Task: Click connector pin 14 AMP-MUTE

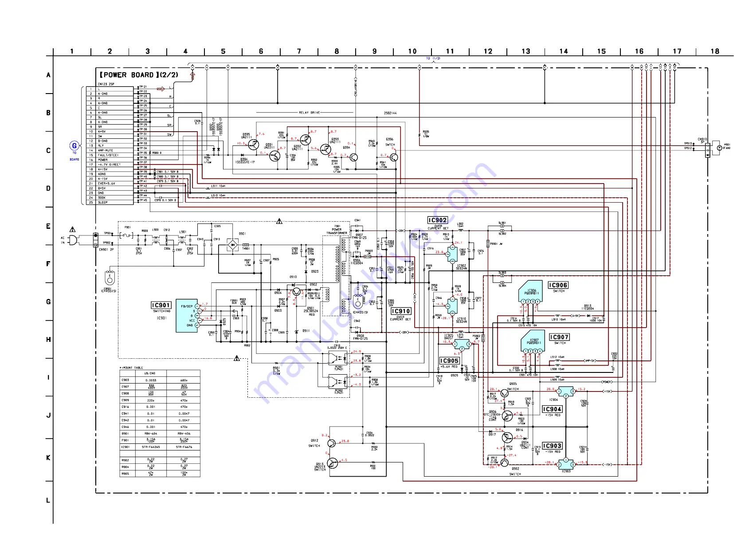Action: [x=110, y=150]
